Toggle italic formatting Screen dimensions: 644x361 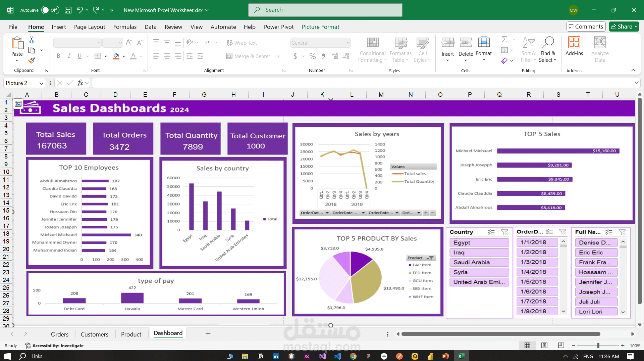point(69,56)
